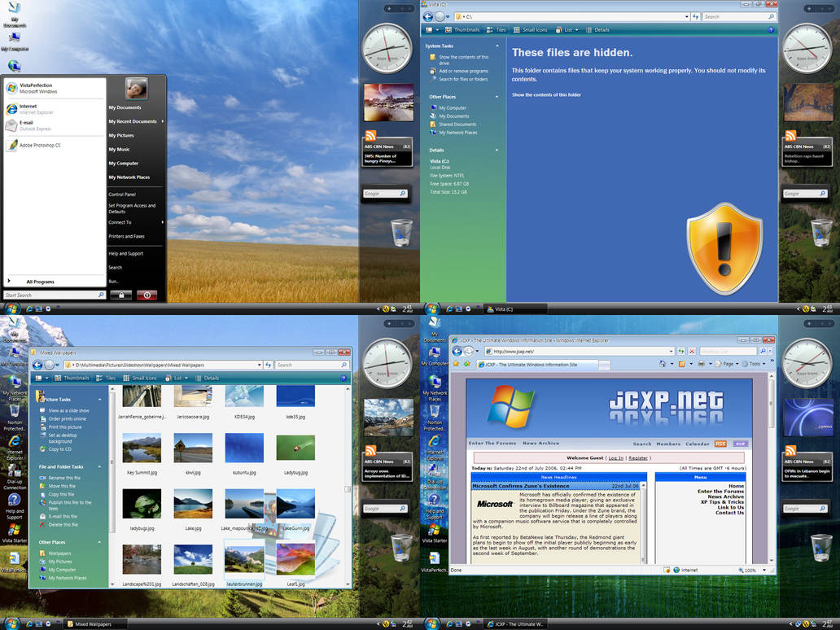Click the 'Copy to CD' picture task

(x=61, y=448)
